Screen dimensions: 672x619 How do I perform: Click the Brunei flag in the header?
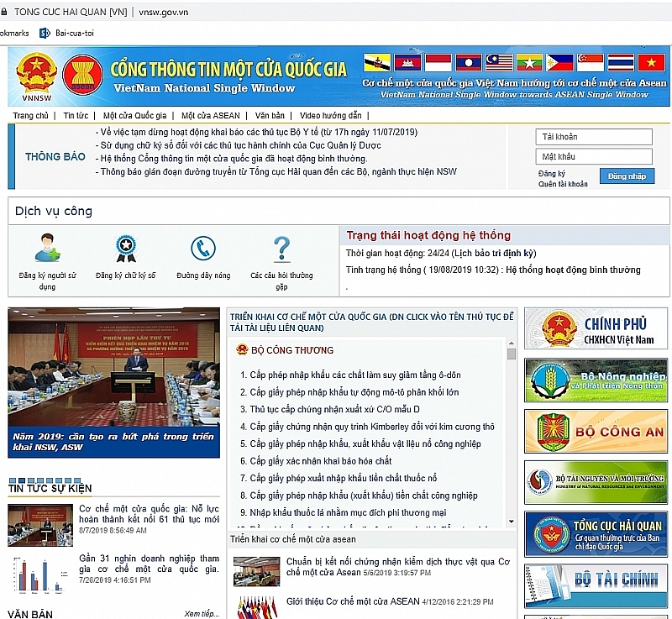(377, 62)
